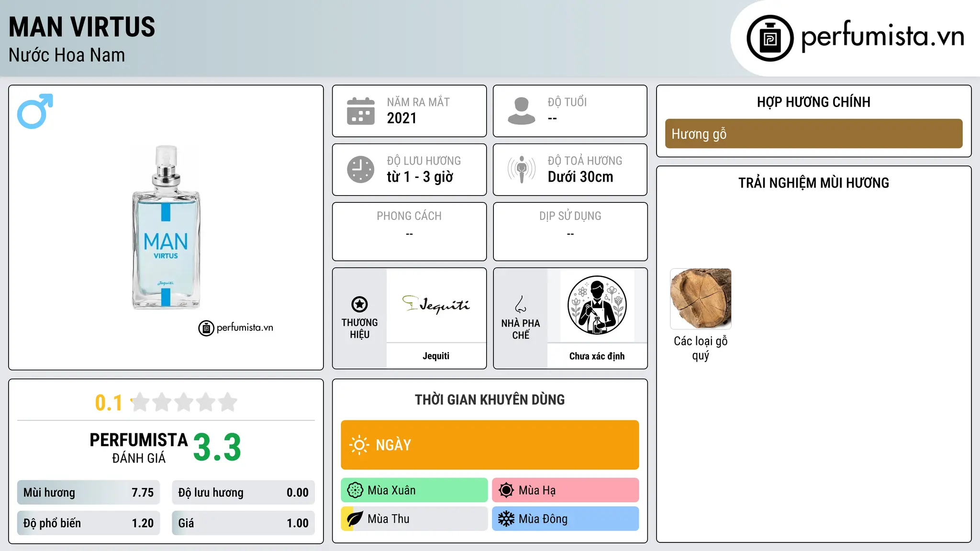Screen dimensions: 980x551
Task: Click the snowflake icon beside Mùa Đông
Action: (x=506, y=519)
